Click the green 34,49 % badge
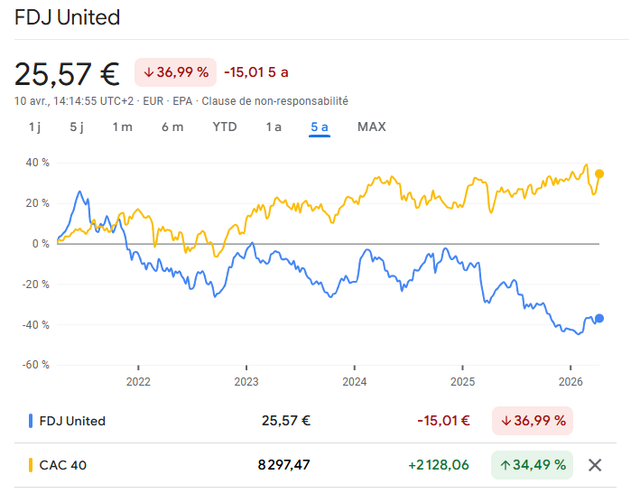This screenshot has width=640, height=495. (532, 465)
